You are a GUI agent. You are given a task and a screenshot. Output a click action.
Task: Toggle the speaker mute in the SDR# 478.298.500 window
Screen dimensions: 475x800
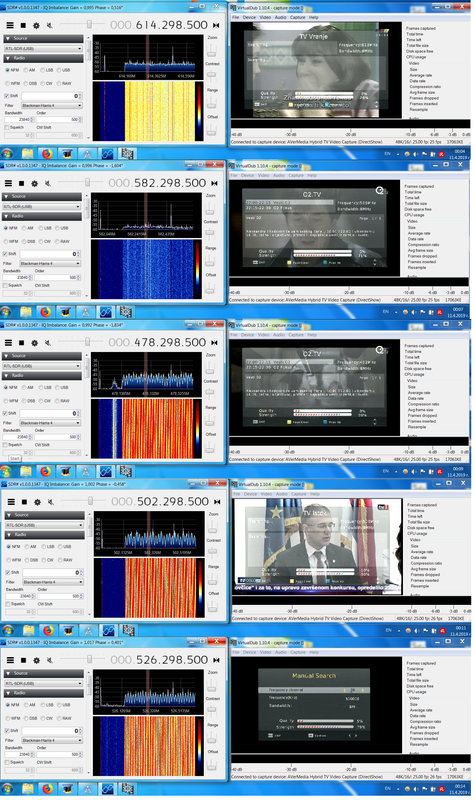pos(48,343)
